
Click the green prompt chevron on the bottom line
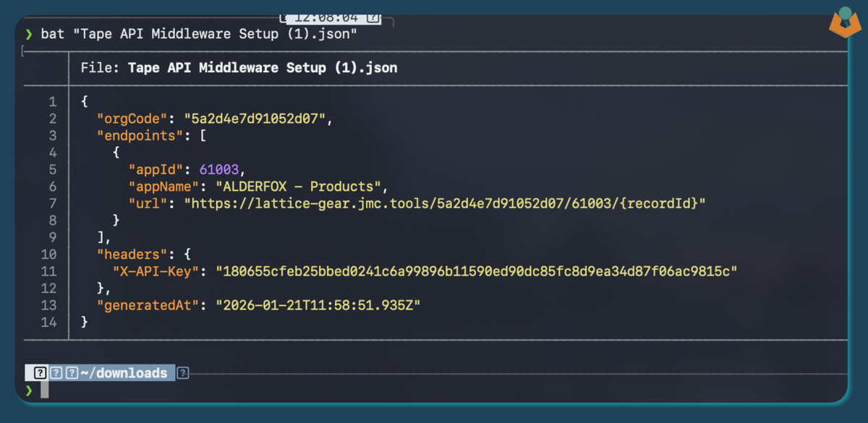point(28,390)
